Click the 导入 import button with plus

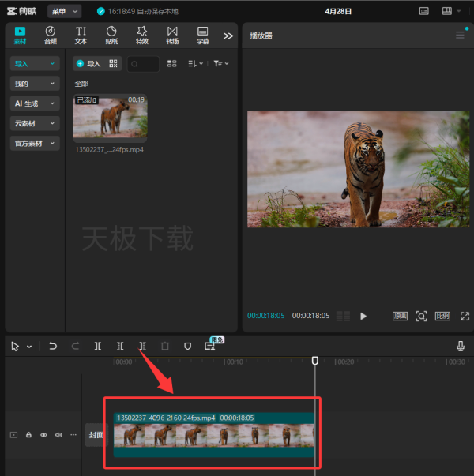pos(88,64)
